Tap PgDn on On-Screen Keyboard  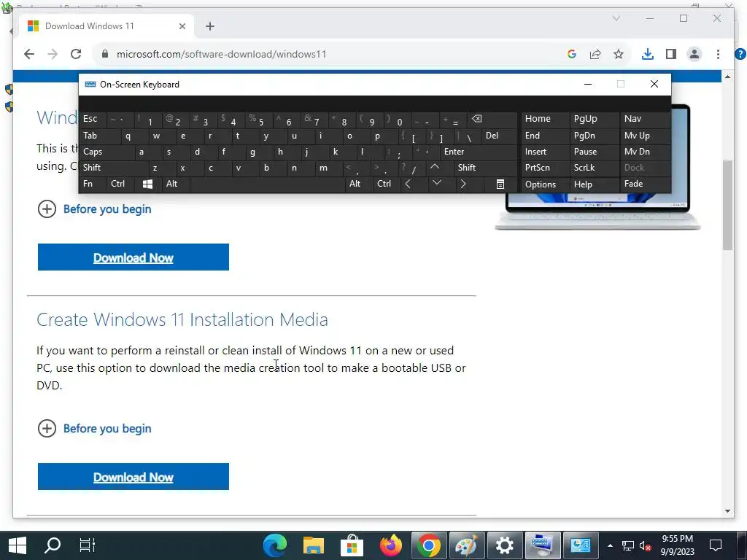[x=594, y=136]
